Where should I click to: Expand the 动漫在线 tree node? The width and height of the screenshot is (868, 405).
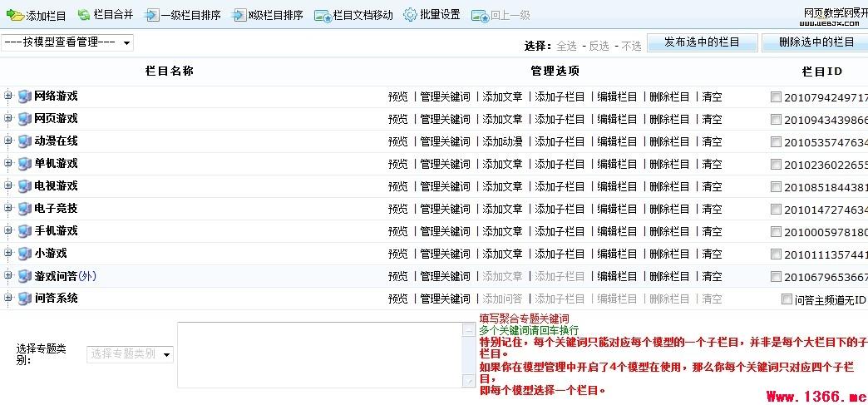(8, 141)
